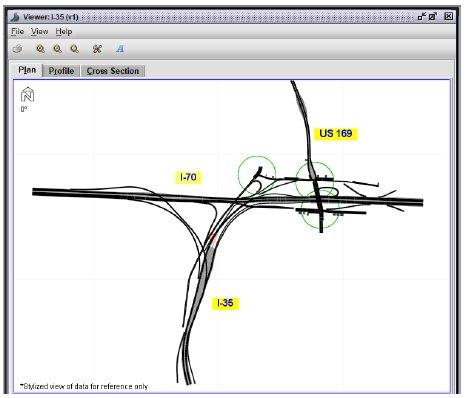
Task: Open the View menu
Action: coord(39,32)
